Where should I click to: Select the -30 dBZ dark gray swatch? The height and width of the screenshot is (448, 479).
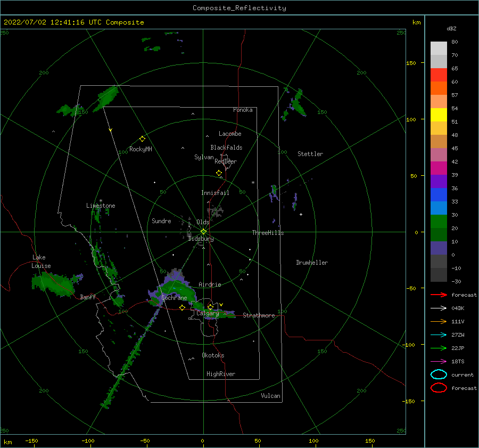pos(439,274)
